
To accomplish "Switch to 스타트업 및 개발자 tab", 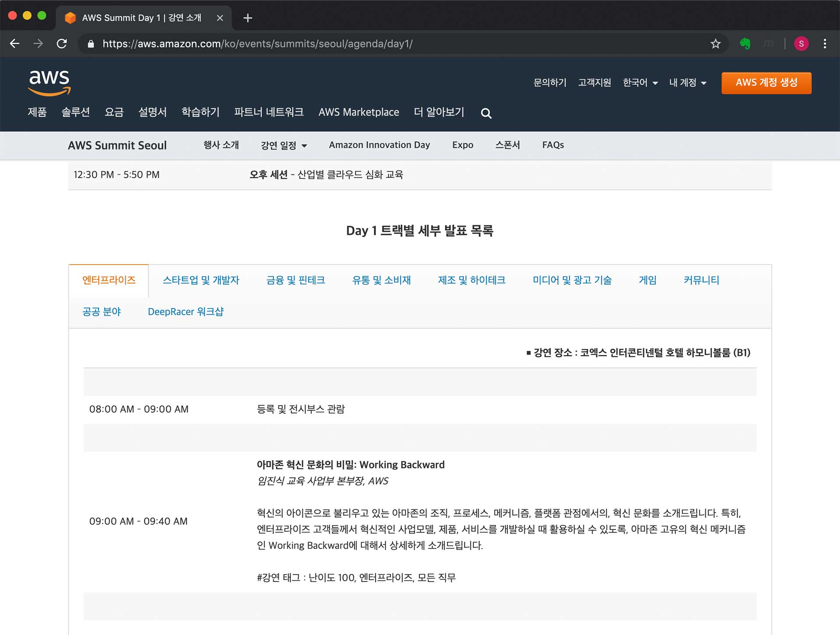I will (201, 280).
